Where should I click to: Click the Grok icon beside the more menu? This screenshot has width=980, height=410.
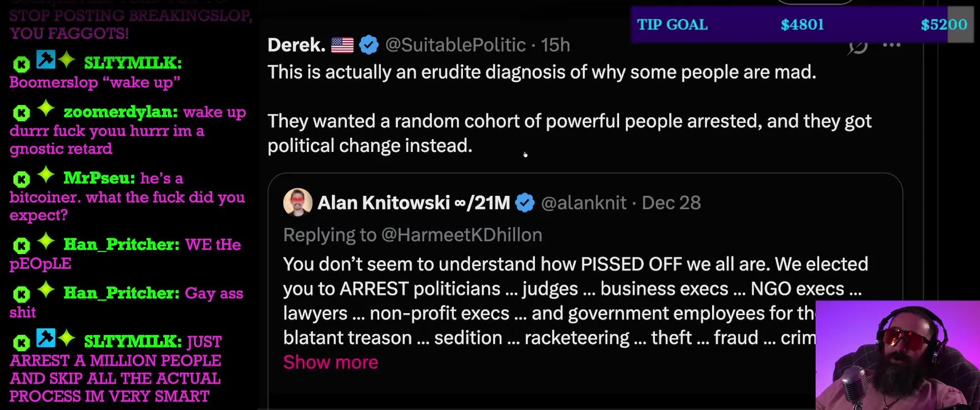click(857, 46)
